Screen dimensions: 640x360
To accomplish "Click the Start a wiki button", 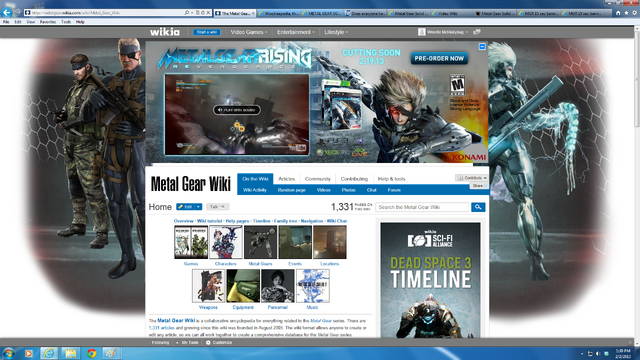I will tap(207, 32).
